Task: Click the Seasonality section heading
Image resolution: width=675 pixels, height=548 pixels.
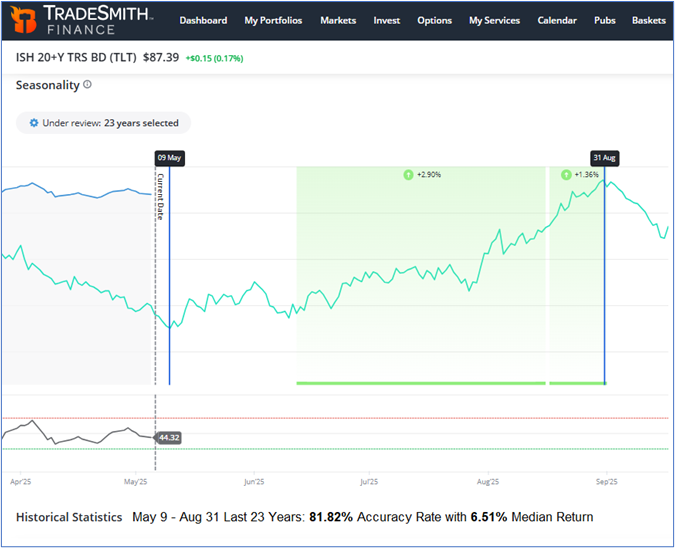Action: [x=48, y=85]
